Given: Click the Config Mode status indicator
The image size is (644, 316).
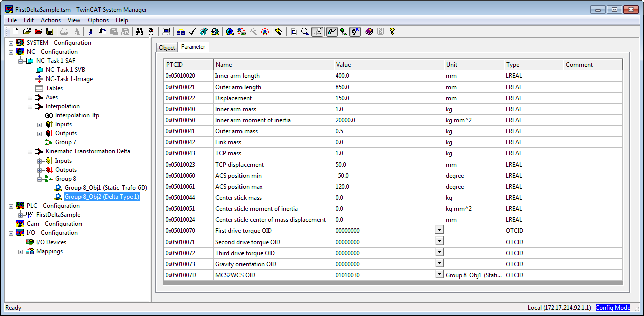Looking at the screenshot, I should [612, 308].
